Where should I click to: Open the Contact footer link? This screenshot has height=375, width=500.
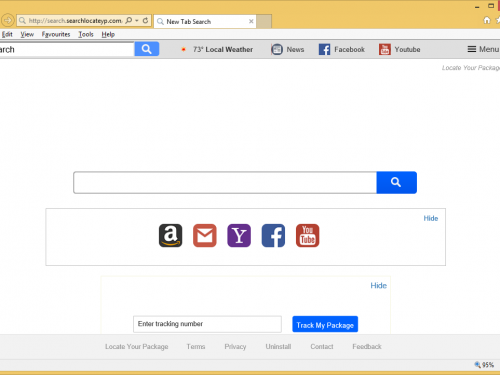coord(322,347)
